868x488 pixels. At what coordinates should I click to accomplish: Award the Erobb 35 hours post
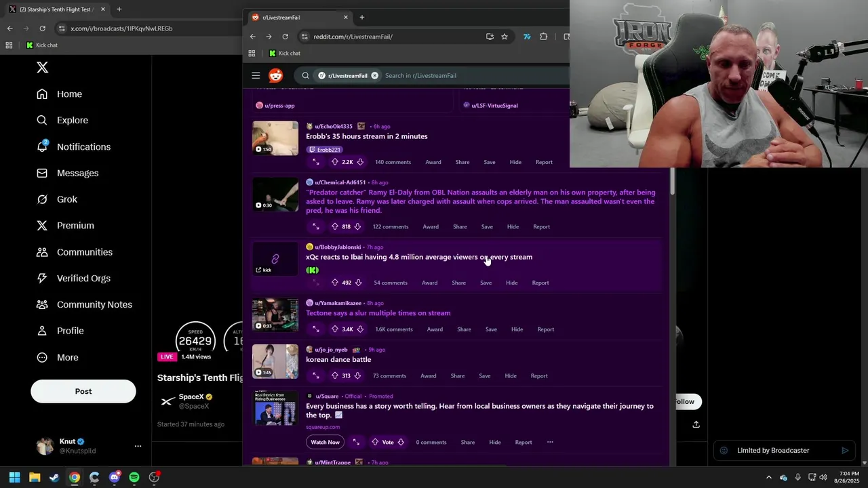[433, 162]
